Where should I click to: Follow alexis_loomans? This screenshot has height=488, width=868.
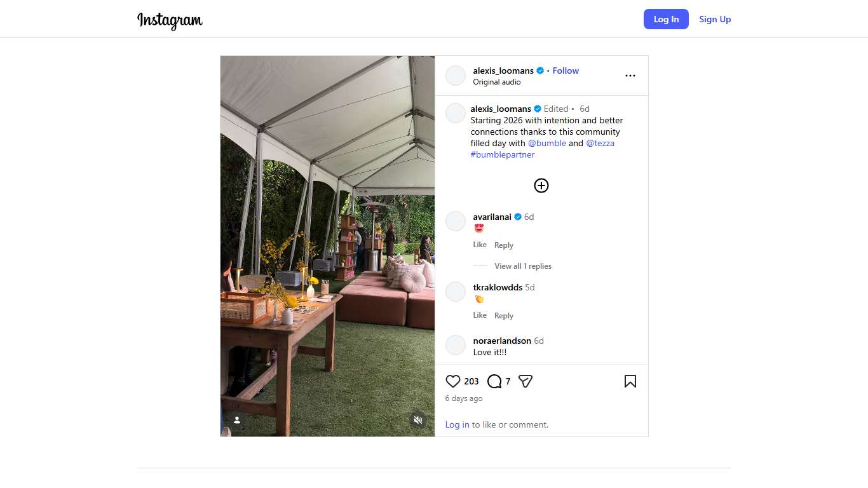coord(566,71)
